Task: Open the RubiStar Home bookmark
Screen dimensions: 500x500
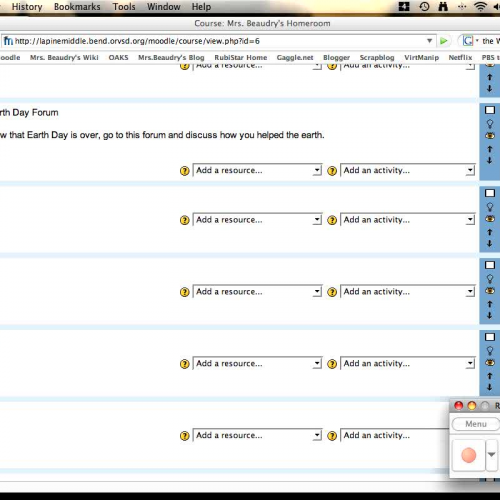Action: [x=241, y=58]
